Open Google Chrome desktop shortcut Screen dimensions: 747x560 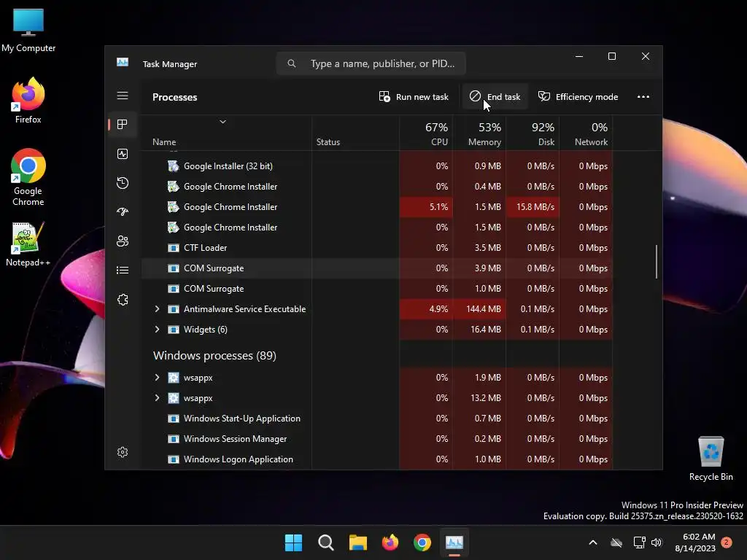tap(28, 177)
